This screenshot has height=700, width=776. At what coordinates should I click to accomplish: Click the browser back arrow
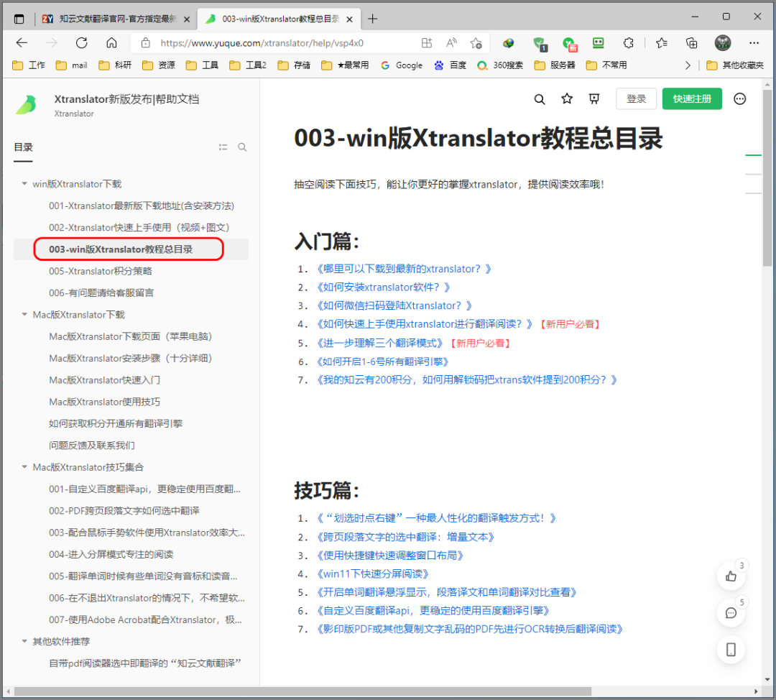[x=22, y=43]
